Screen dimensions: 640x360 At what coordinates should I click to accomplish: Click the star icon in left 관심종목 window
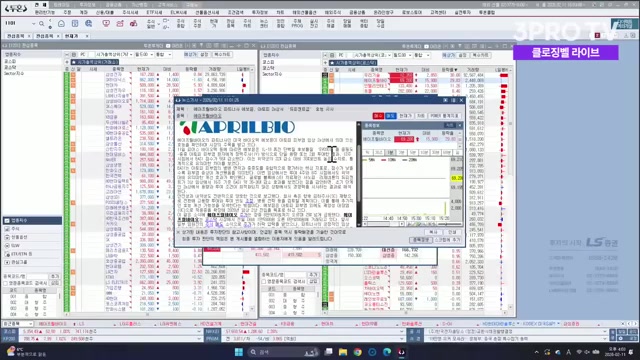point(74,62)
